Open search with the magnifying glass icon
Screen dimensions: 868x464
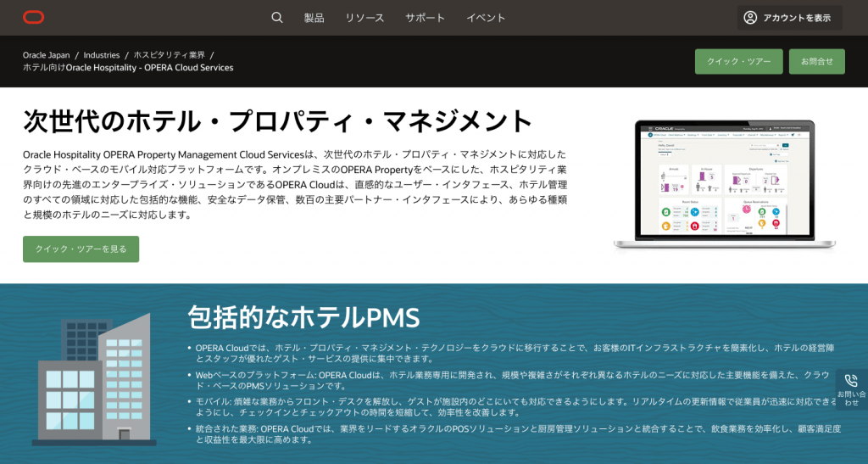277,18
